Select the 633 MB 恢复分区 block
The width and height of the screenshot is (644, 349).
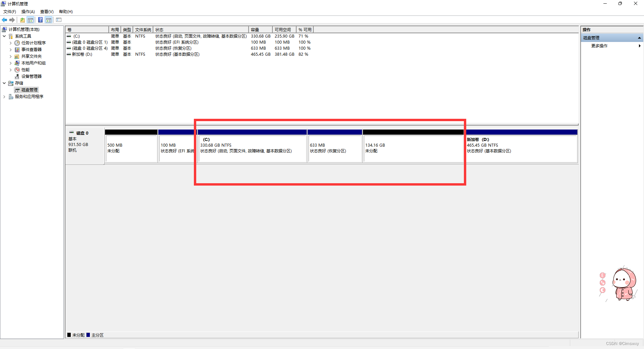click(x=335, y=146)
